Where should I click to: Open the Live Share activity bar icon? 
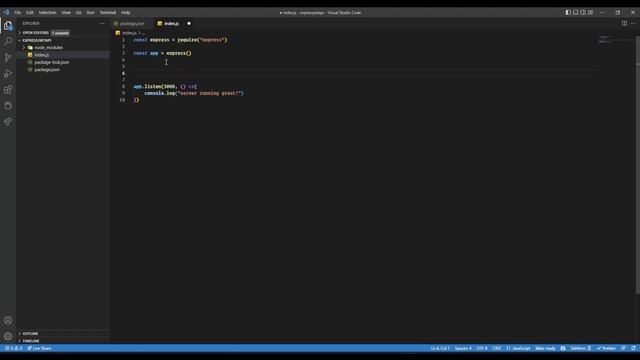click(8, 122)
